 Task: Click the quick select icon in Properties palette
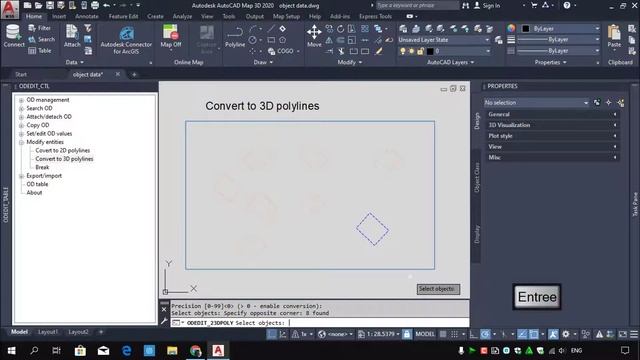click(x=621, y=102)
